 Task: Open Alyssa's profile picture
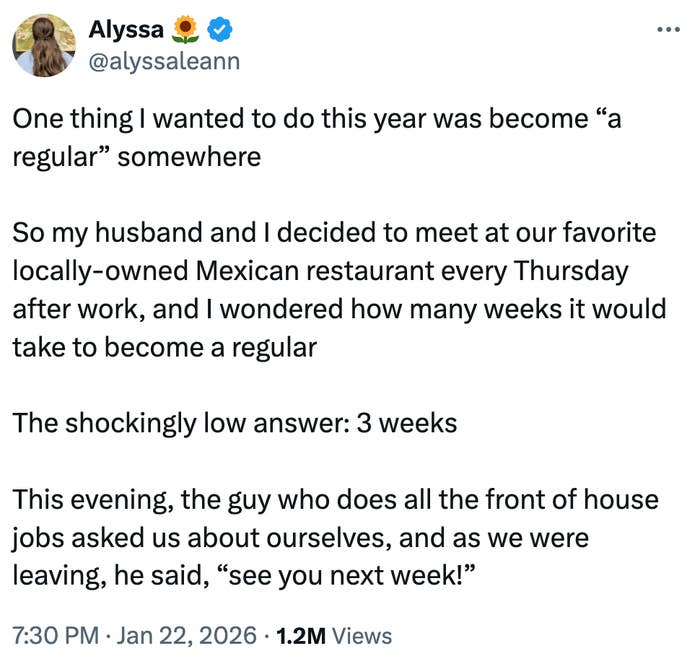[45, 46]
